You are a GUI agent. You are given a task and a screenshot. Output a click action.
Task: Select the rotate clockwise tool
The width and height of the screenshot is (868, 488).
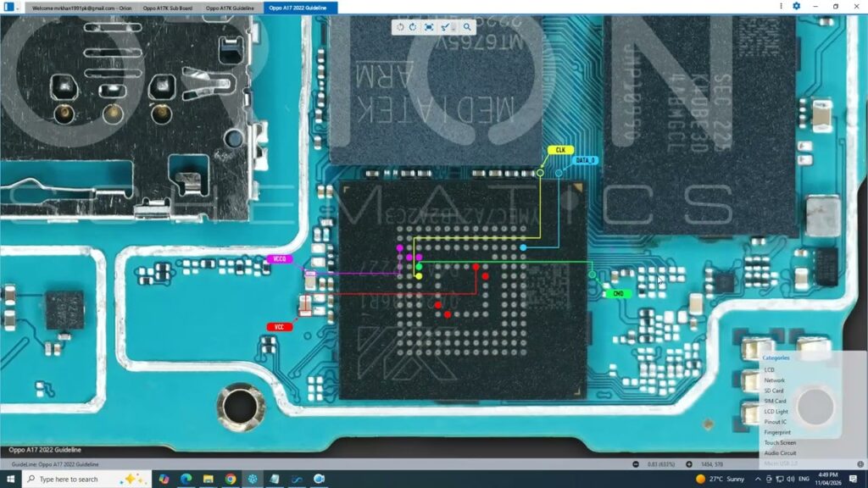click(413, 27)
